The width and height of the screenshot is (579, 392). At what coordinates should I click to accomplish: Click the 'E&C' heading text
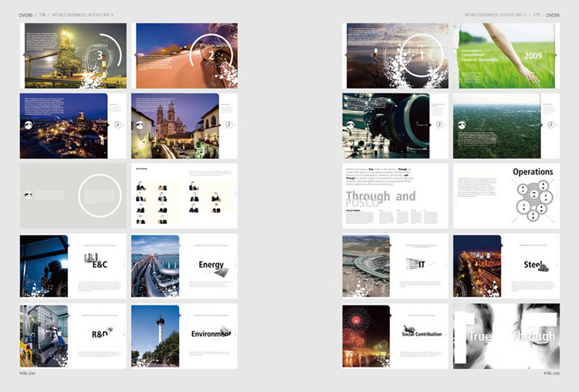[x=100, y=264]
